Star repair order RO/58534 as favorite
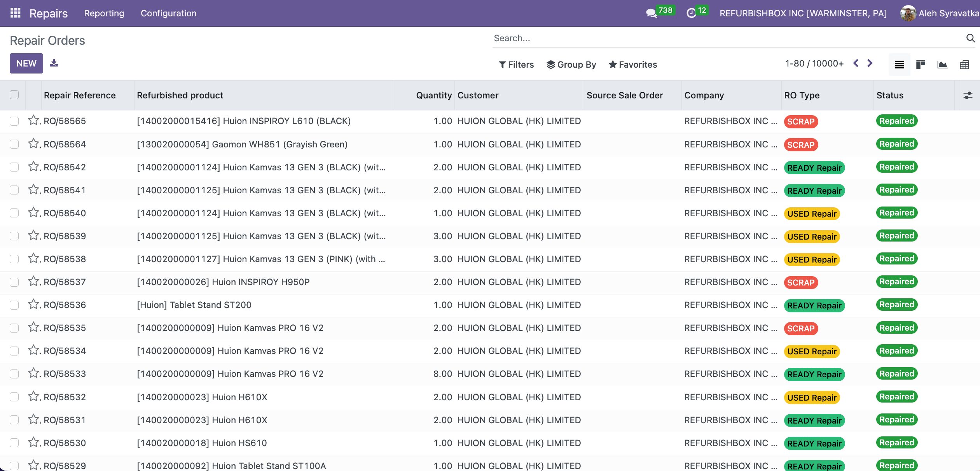980x471 pixels. pyautogui.click(x=33, y=350)
